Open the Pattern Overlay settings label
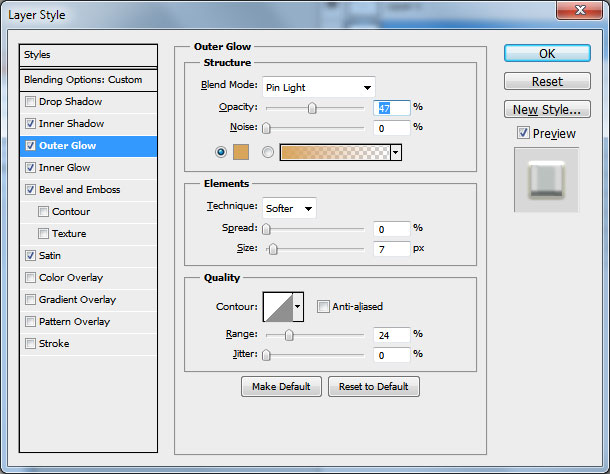This screenshot has width=610, height=474. [75, 322]
